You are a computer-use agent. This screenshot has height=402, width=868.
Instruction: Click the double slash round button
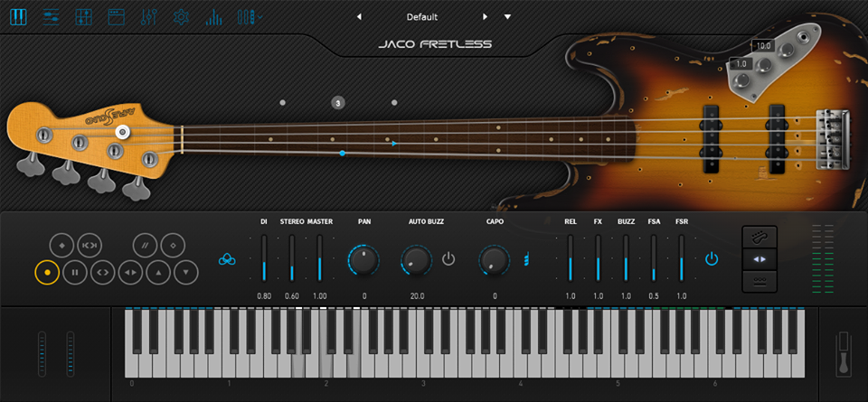[x=145, y=246]
